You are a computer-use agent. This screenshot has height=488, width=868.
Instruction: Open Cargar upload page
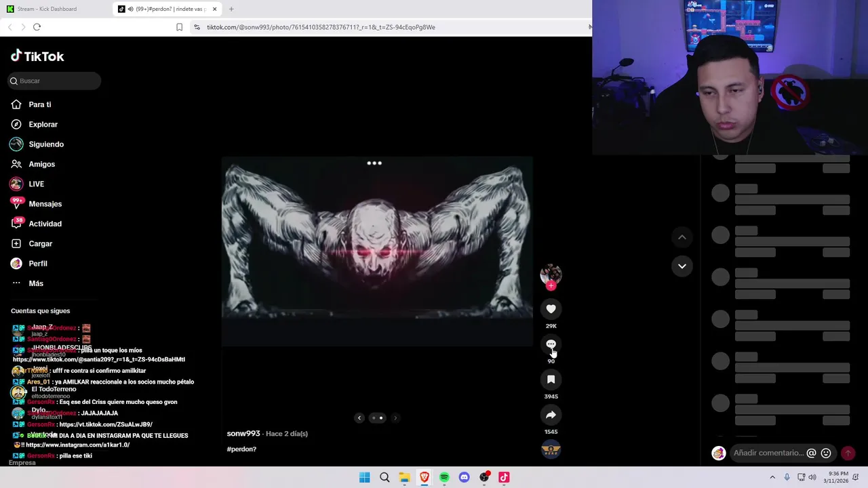(40, 243)
